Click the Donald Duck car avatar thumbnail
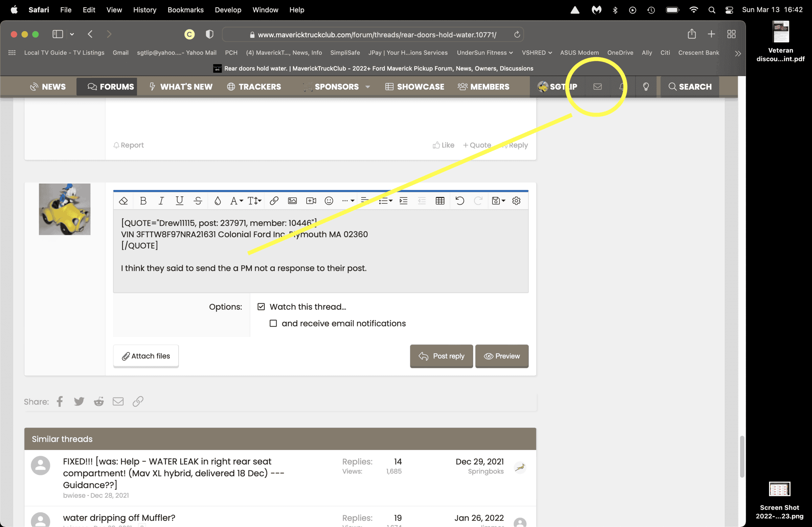Viewport: 812px width, 527px height. pyautogui.click(x=65, y=209)
